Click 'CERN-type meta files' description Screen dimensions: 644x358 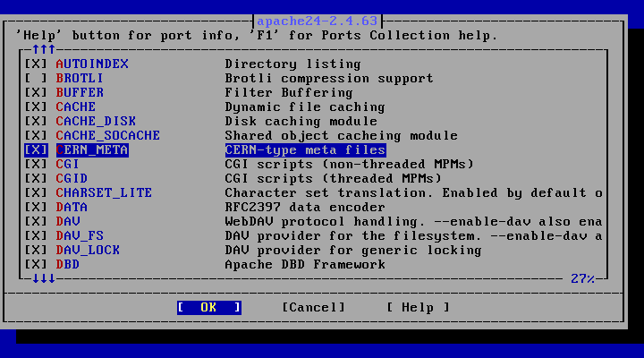[305, 150]
